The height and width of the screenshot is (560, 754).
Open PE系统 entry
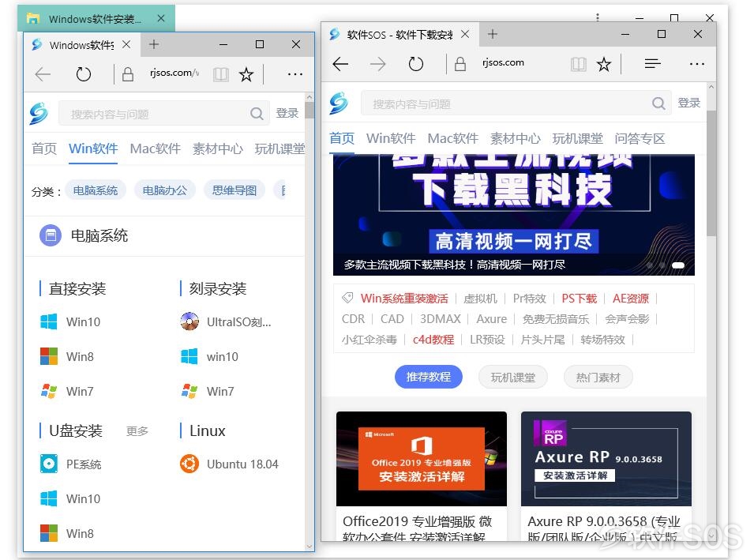pos(71,464)
